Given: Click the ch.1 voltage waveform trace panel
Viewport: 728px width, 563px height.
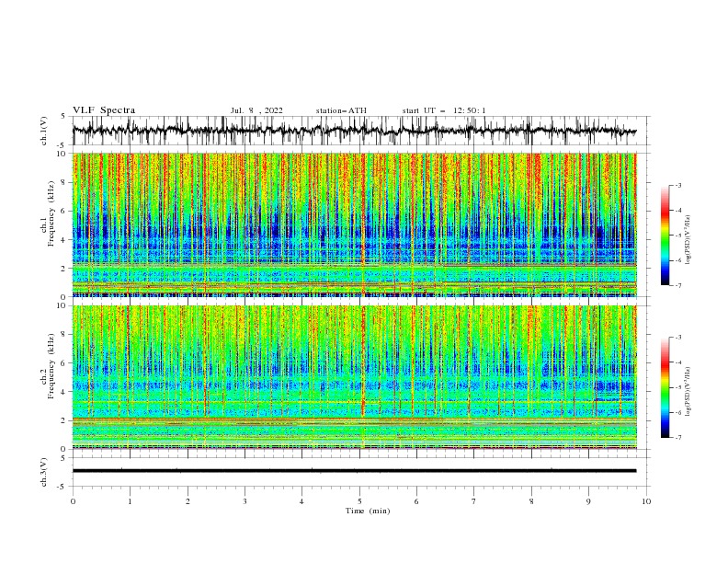Looking at the screenshot, I should (x=361, y=131).
